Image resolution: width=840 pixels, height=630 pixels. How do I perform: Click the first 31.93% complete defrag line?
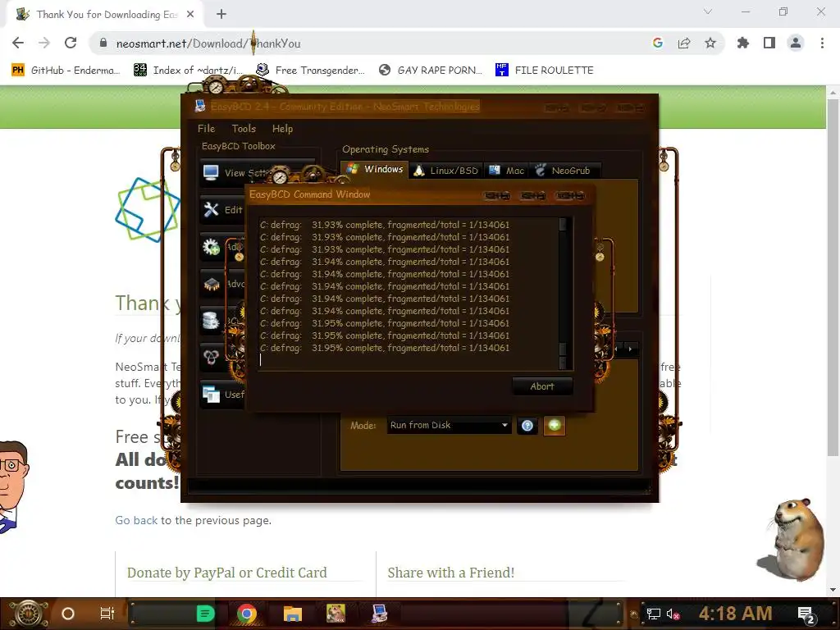tap(384, 225)
